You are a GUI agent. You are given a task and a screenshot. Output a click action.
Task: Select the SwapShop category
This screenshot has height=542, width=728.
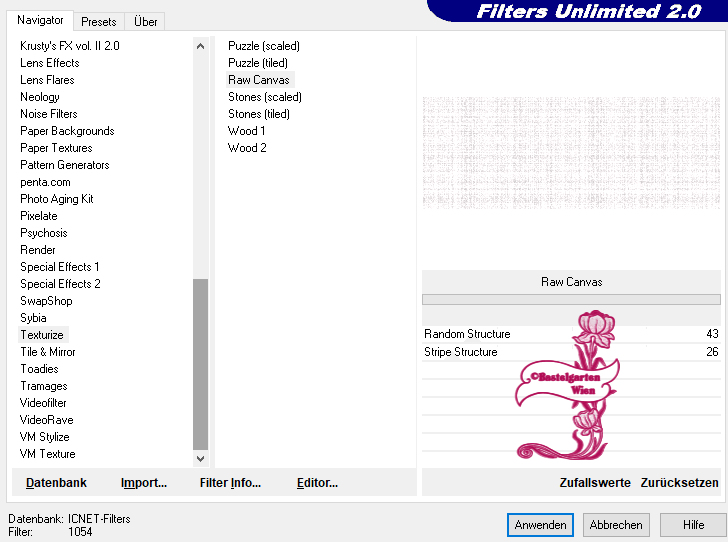(x=46, y=301)
